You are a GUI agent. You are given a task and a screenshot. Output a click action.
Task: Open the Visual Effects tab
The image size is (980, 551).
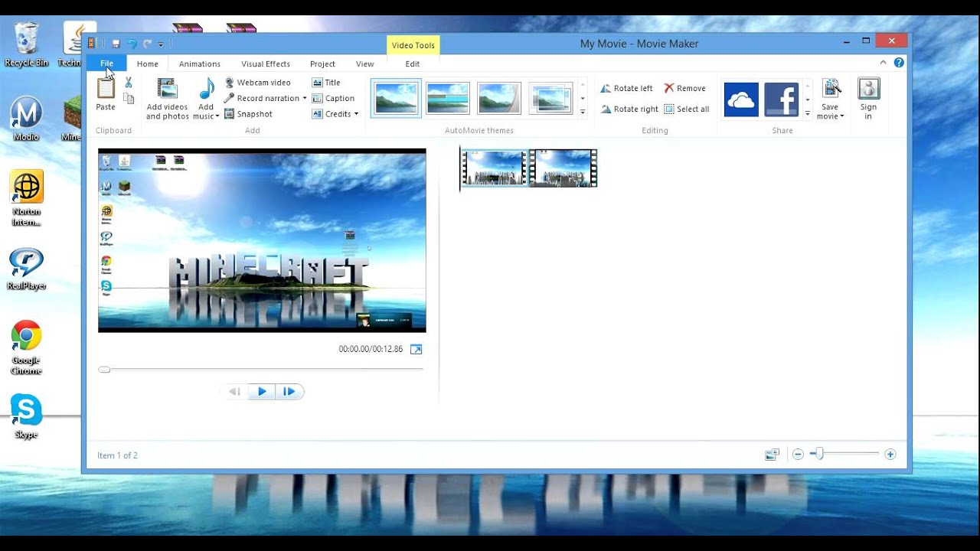click(x=266, y=64)
